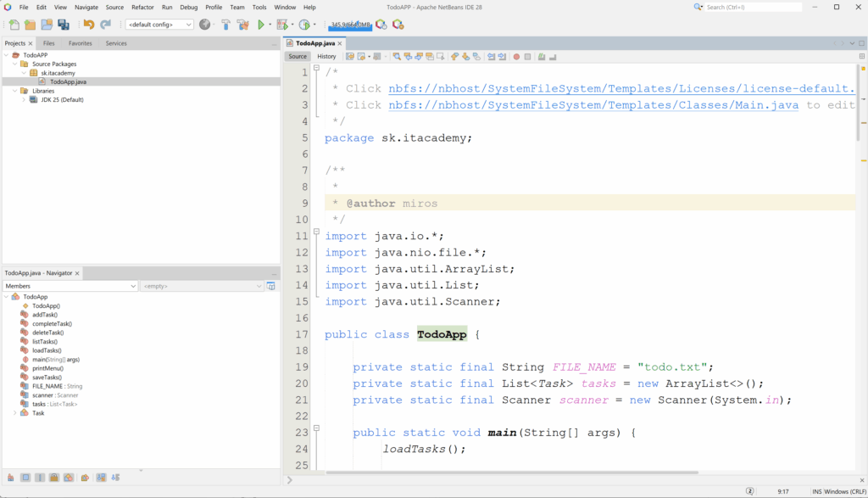
Task: Open the Classes/Main.java link on line 3
Action: pyautogui.click(x=593, y=105)
